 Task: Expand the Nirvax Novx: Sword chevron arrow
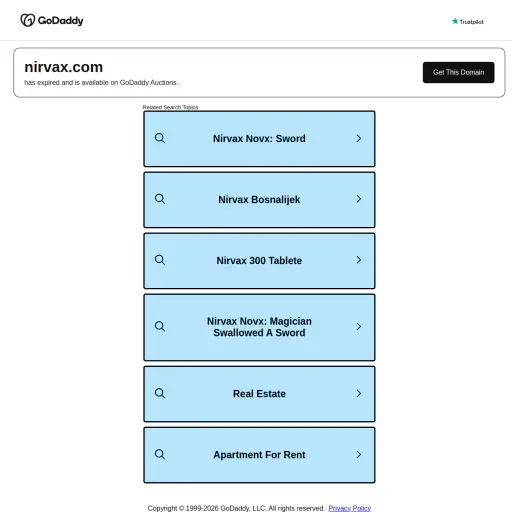tap(359, 138)
